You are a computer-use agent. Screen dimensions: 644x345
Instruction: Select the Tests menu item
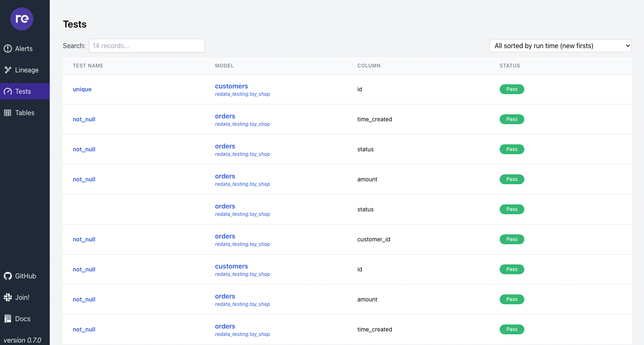coord(25,91)
